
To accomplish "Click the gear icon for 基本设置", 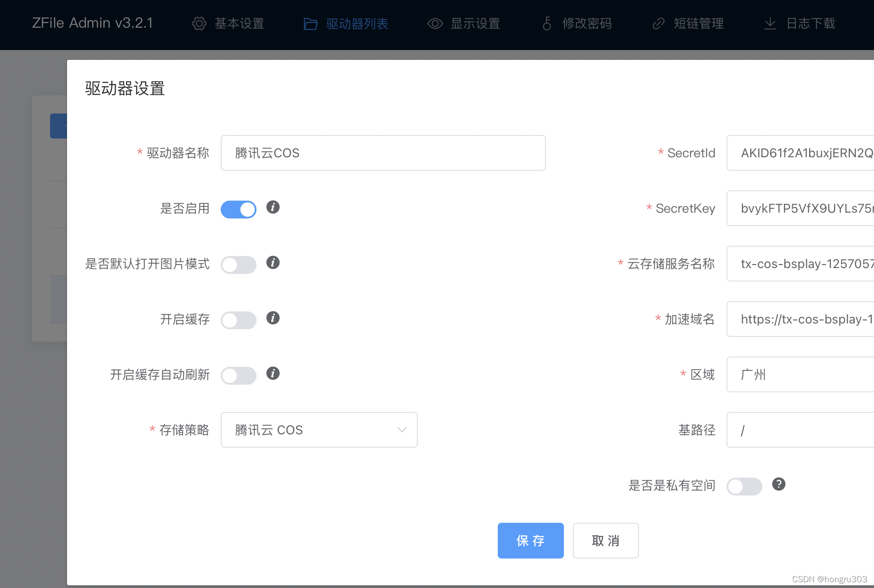I will (199, 24).
